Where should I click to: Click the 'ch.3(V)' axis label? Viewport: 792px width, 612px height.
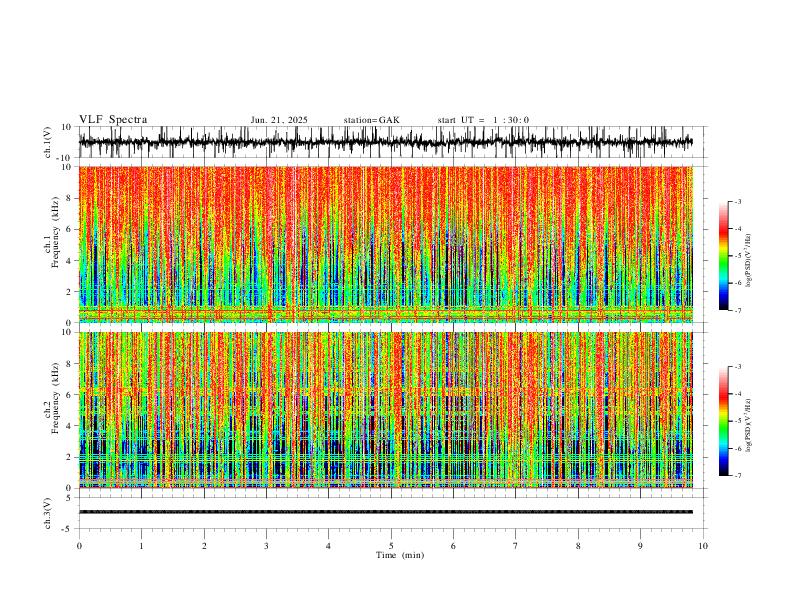(48, 513)
